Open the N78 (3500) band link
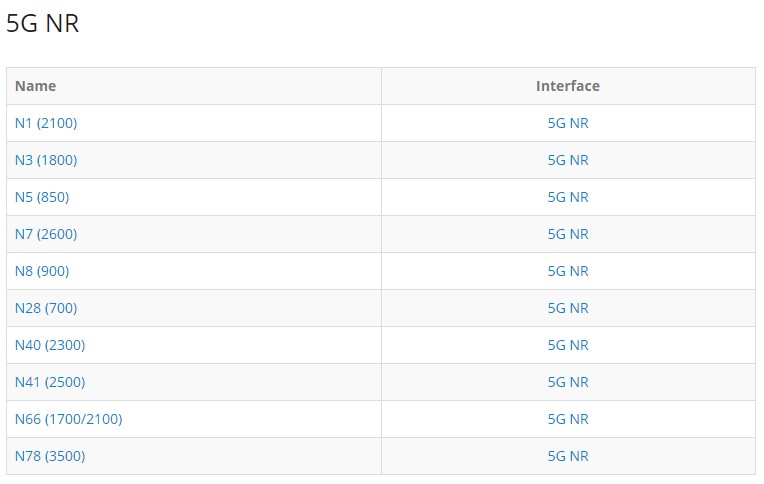The width and height of the screenshot is (764, 484). pyautogui.click(x=50, y=456)
